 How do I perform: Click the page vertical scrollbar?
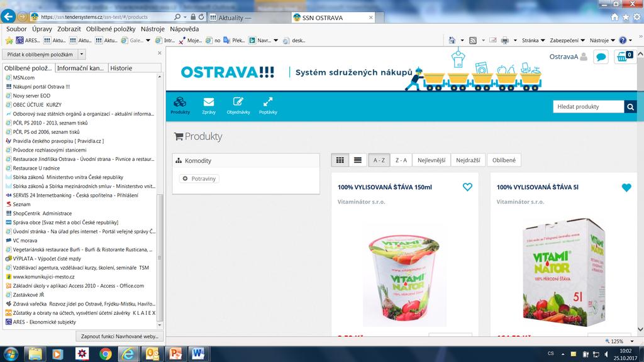tap(640, 192)
